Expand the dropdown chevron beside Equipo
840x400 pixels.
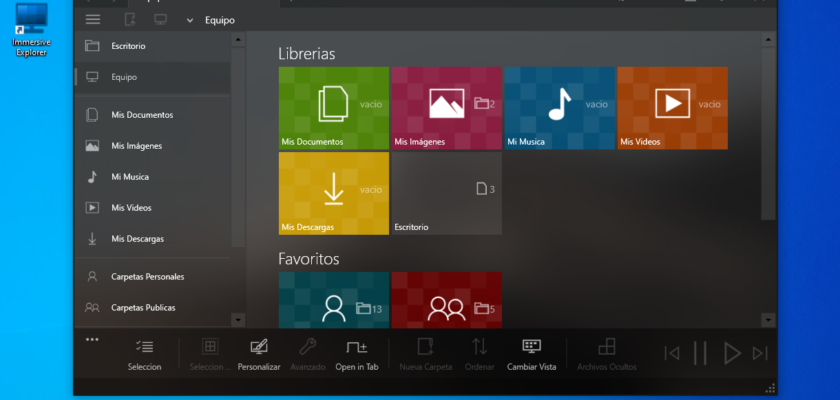click(x=190, y=20)
